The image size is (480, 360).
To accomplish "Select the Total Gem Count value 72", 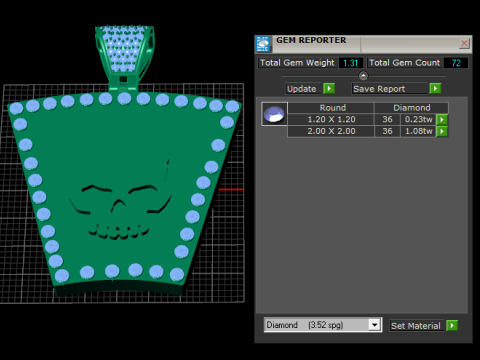I will coord(456,63).
